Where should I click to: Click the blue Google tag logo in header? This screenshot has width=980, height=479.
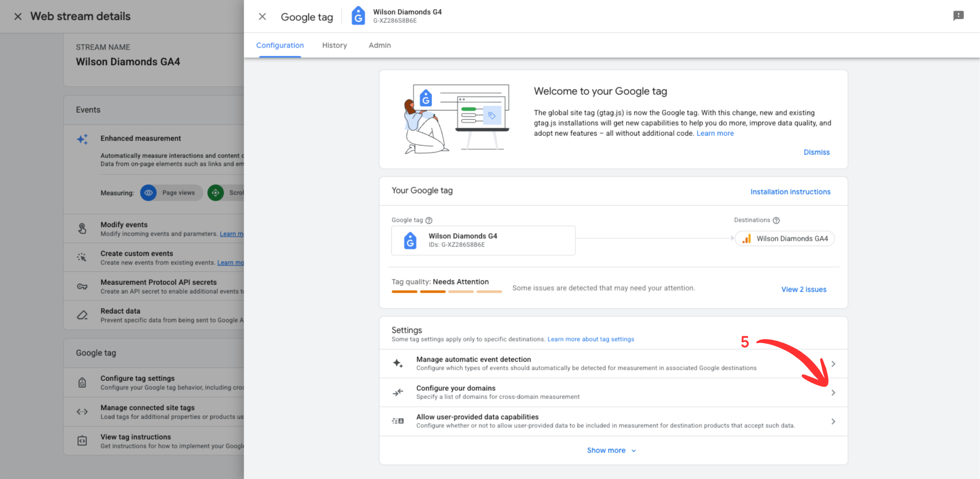[x=358, y=16]
